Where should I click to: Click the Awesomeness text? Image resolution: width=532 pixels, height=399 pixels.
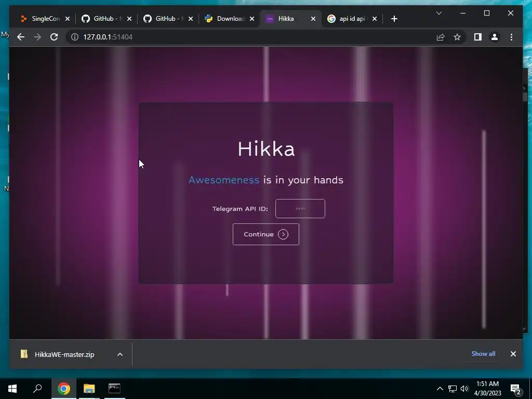(223, 180)
